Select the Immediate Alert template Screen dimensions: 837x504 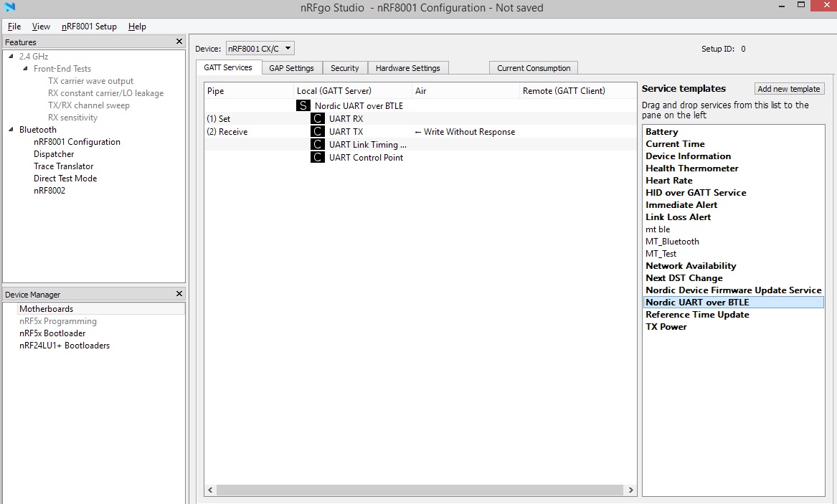pos(681,205)
